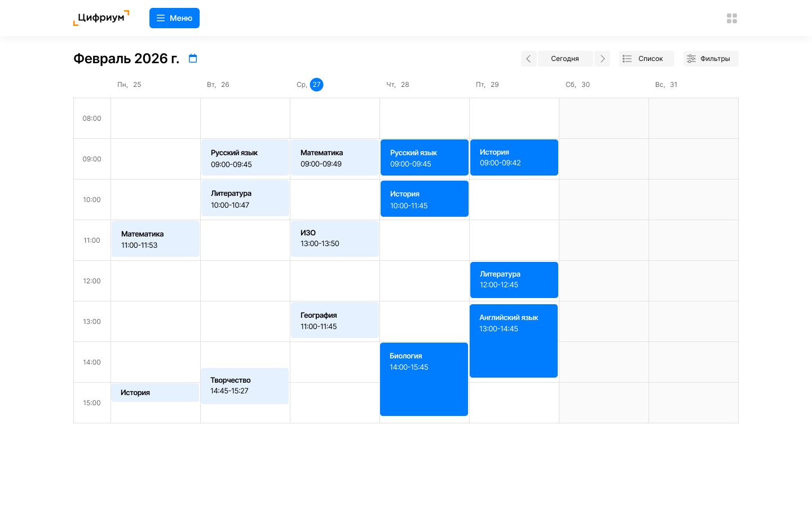Open the calendar date picker icon
The width and height of the screenshot is (812, 508).
[x=193, y=59]
